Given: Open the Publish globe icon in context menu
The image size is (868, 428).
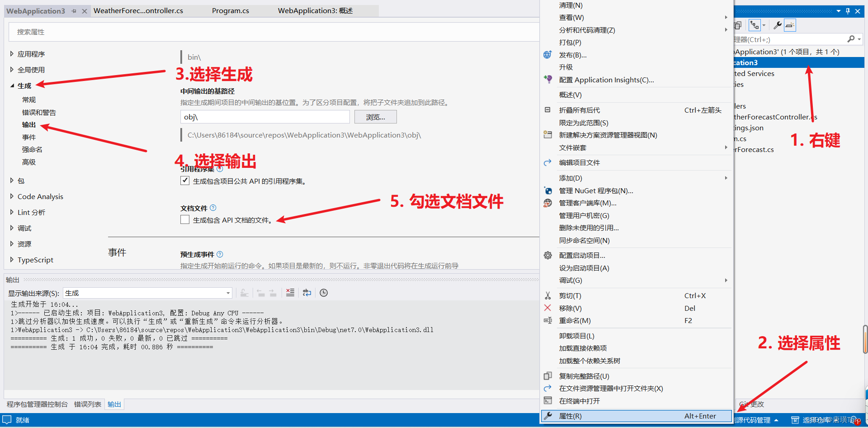Looking at the screenshot, I should point(547,55).
